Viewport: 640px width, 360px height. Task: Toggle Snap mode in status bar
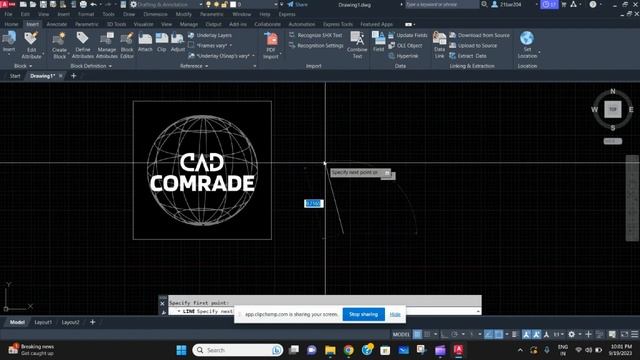(x=427, y=334)
